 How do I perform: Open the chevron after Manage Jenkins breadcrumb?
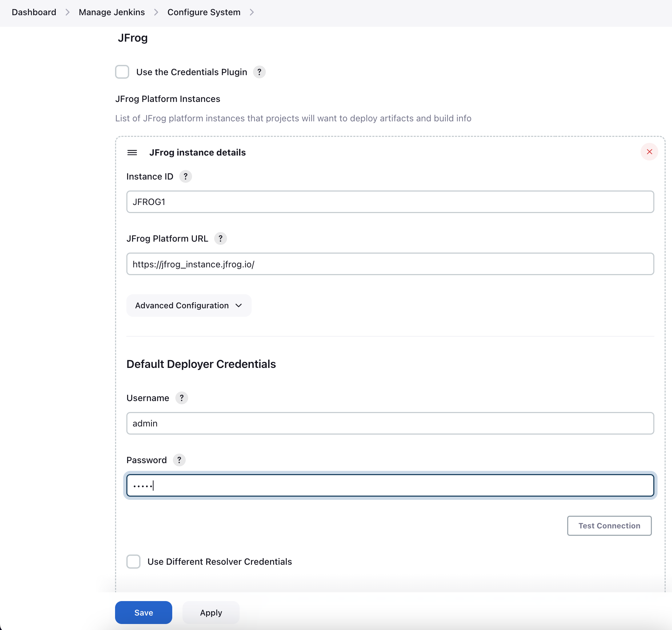(156, 12)
